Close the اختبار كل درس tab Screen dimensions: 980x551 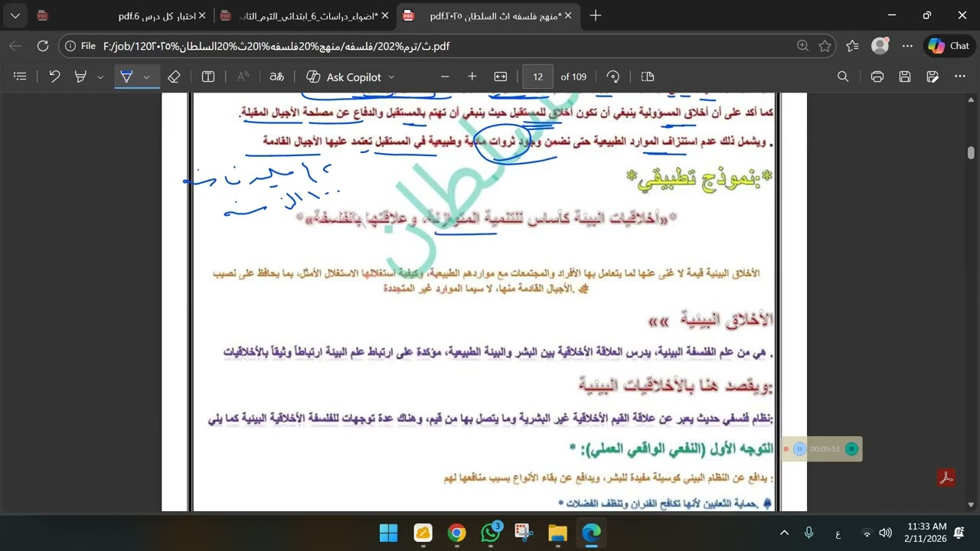click(202, 15)
